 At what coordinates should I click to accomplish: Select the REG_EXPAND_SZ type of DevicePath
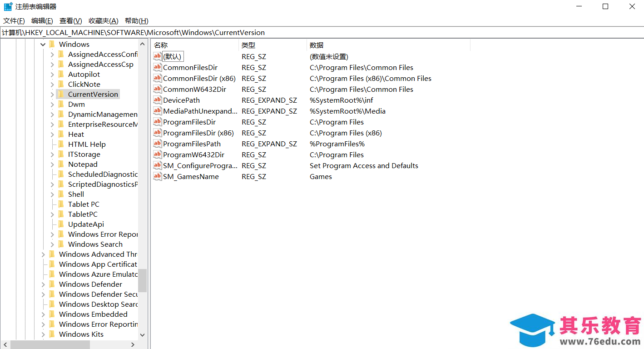point(269,100)
